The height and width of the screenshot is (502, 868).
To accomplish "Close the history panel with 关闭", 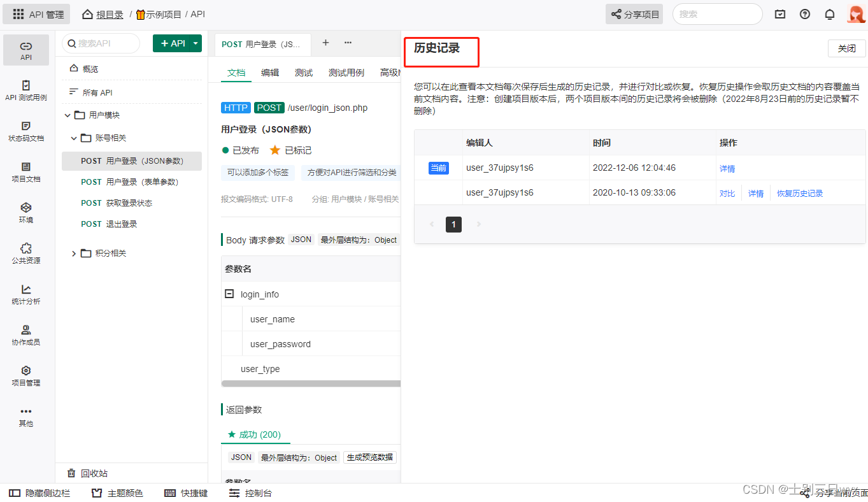I will coord(846,48).
